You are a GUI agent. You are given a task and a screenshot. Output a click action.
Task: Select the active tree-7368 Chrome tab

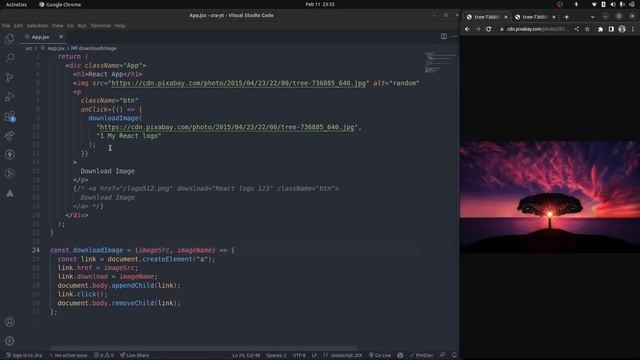pyautogui.click(x=486, y=17)
